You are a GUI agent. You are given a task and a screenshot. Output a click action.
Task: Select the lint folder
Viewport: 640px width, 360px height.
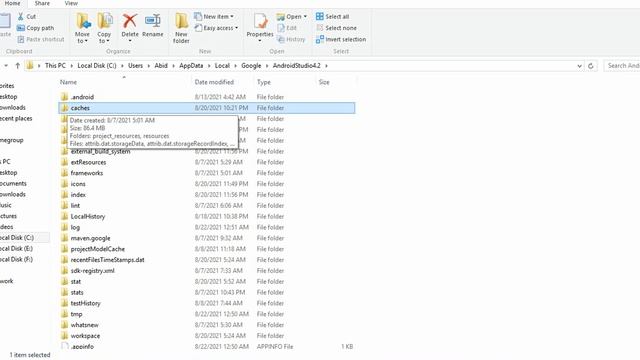coord(75,205)
